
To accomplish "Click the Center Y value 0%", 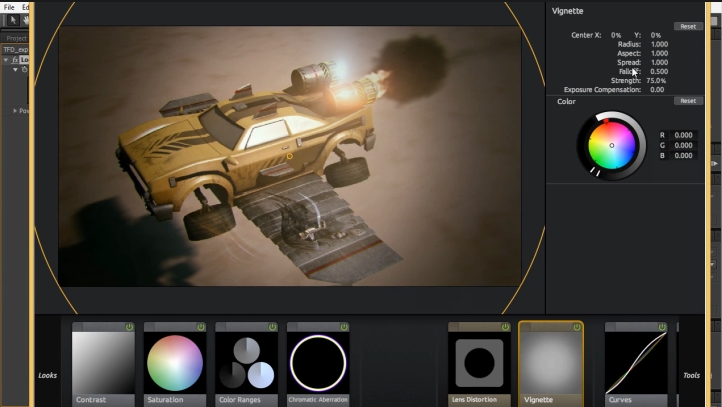I will [656, 35].
